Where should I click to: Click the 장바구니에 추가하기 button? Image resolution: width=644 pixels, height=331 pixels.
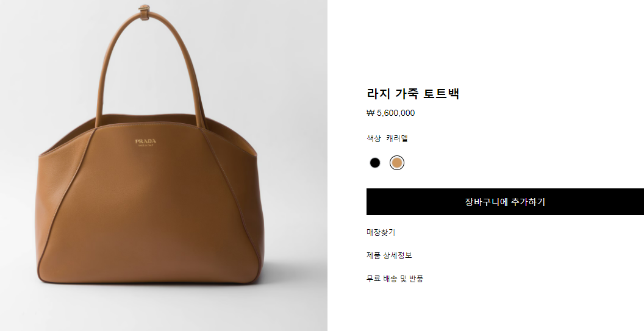(505, 202)
